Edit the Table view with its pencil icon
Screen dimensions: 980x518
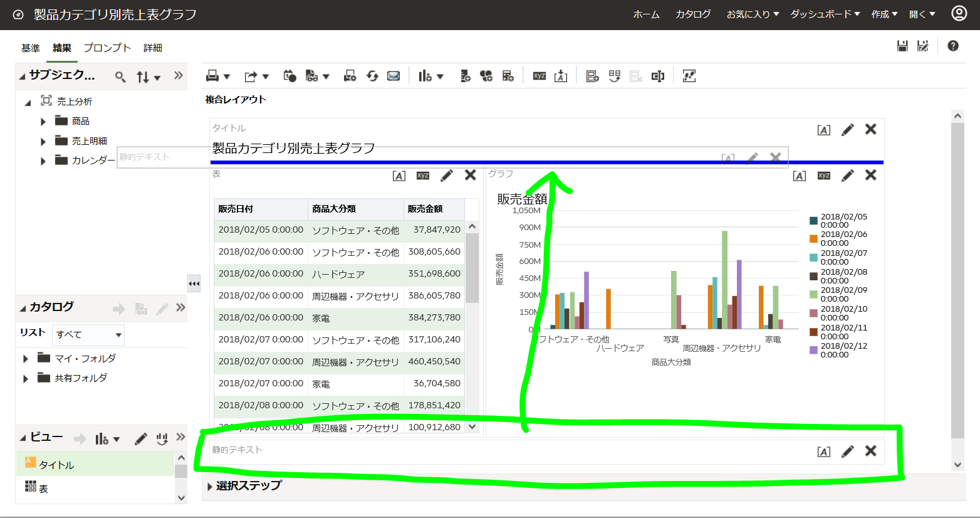click(x=447, y=176)
